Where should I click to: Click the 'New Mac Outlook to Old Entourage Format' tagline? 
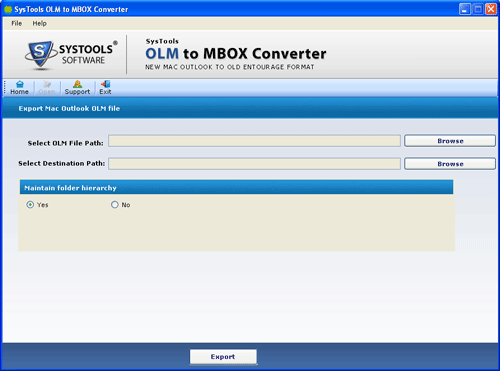tap(230, 67)
